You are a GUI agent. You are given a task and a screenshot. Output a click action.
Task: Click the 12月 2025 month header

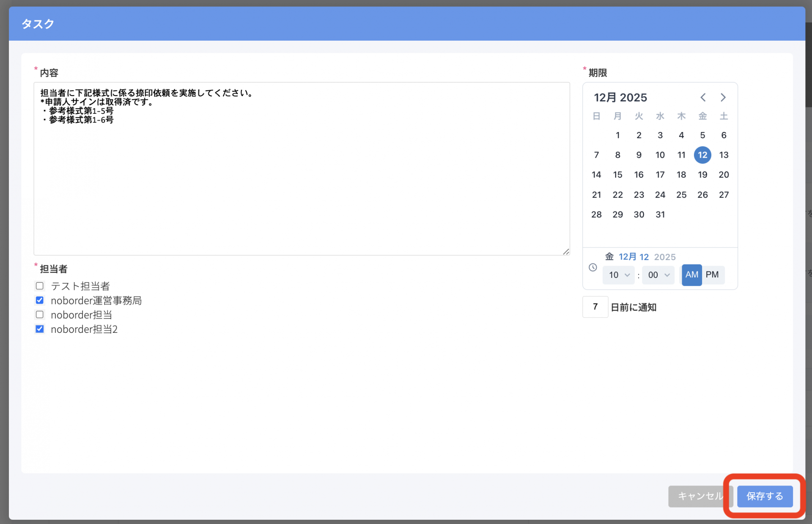pos(620,97)
